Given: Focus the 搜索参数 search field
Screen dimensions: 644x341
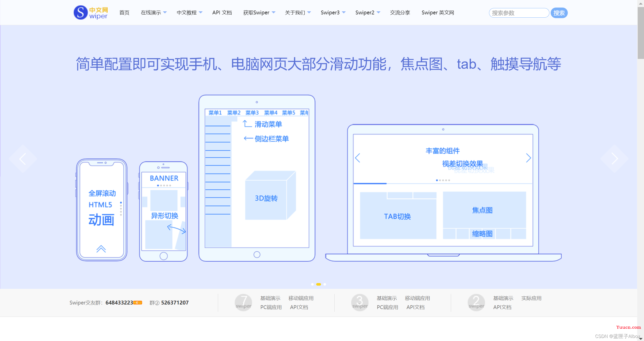Looking at the screenshot, I should pyautogui.click(x=519, y=13).
